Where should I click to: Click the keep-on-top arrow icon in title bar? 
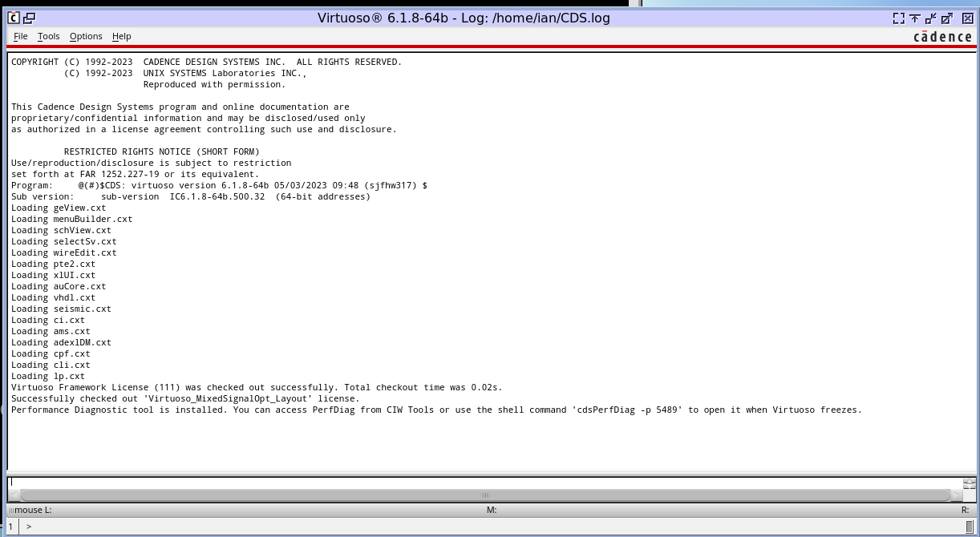(x=915, y=18)
